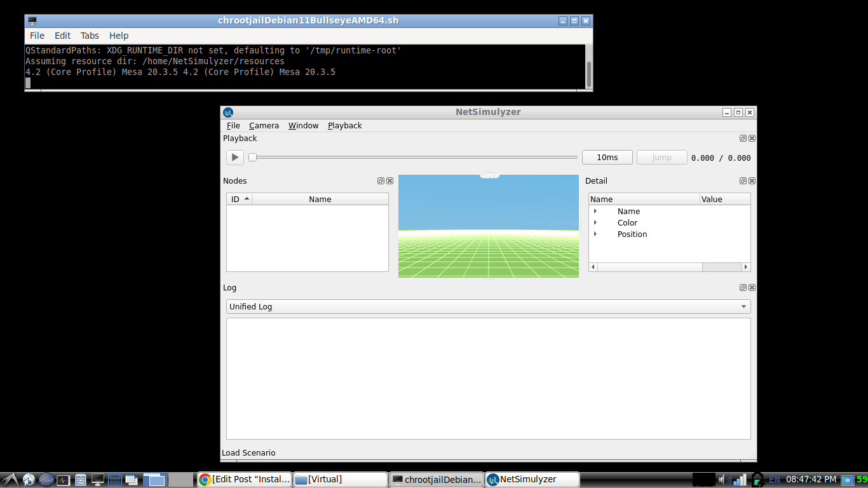The width and height of the screenshot is (868, 488).
Task: Click the Detail scrollbar left arrow
Action: tap(593, 267)
